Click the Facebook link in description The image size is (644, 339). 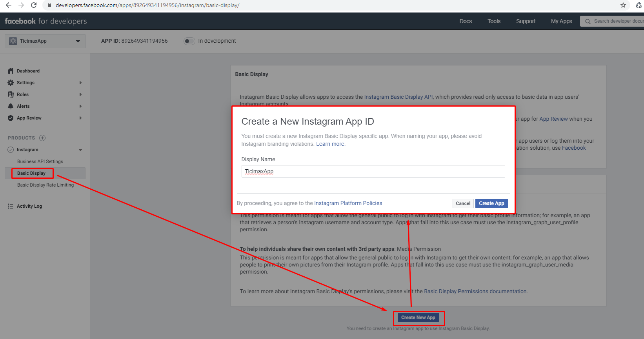click(574, 148)
